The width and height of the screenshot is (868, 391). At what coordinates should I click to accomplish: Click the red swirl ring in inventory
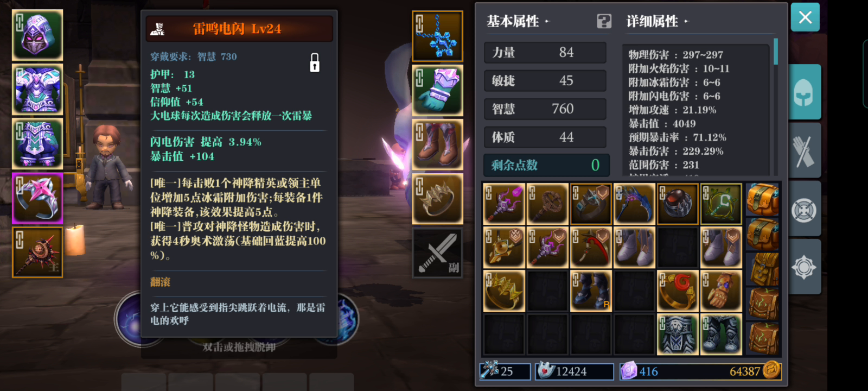pos(678,291)
